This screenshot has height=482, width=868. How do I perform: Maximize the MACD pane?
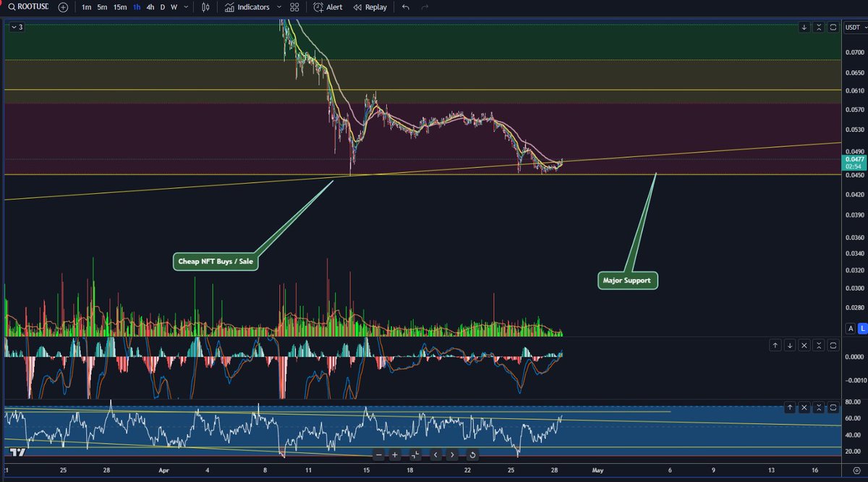(x=833, y=346)
